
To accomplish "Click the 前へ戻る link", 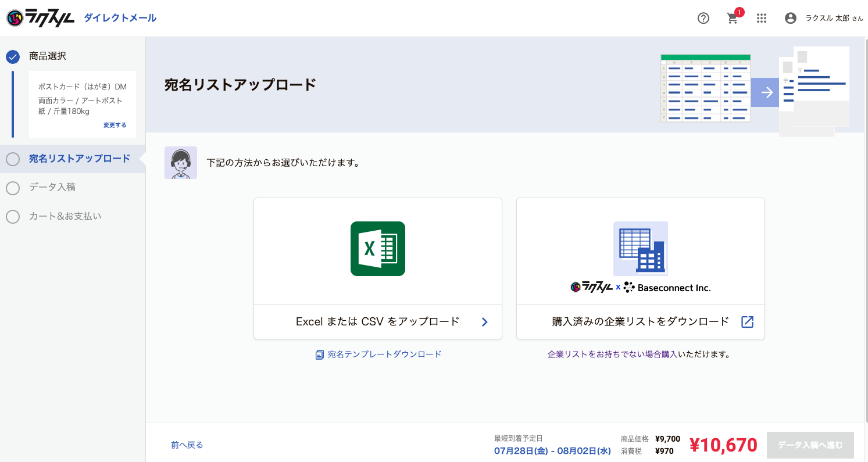I will 187,445.
